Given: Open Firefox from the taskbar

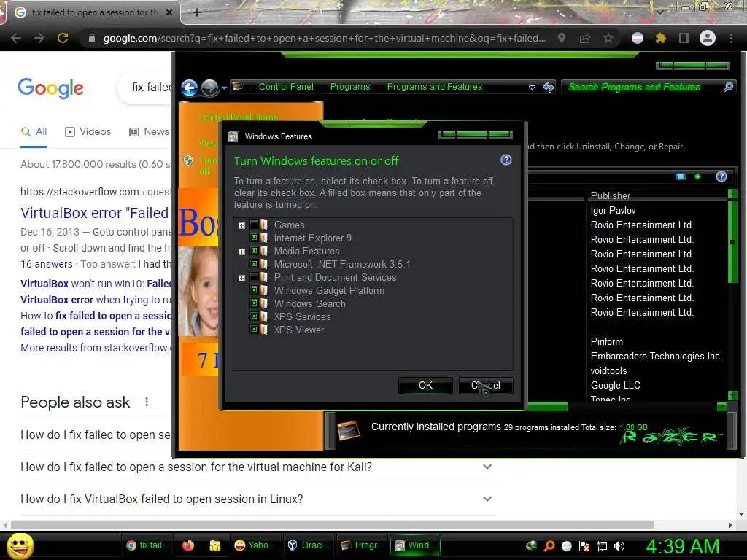Looking at the screenshot, I should tap(188, 545).
